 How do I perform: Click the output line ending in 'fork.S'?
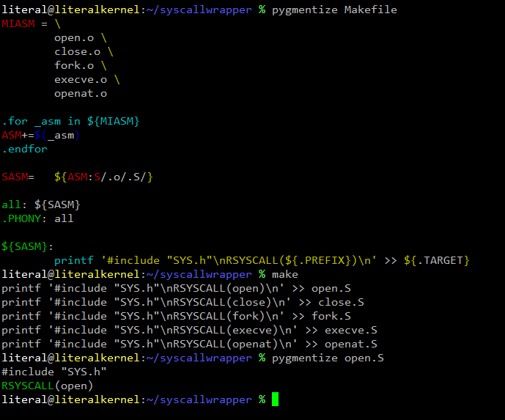click(x=176, y=317)
